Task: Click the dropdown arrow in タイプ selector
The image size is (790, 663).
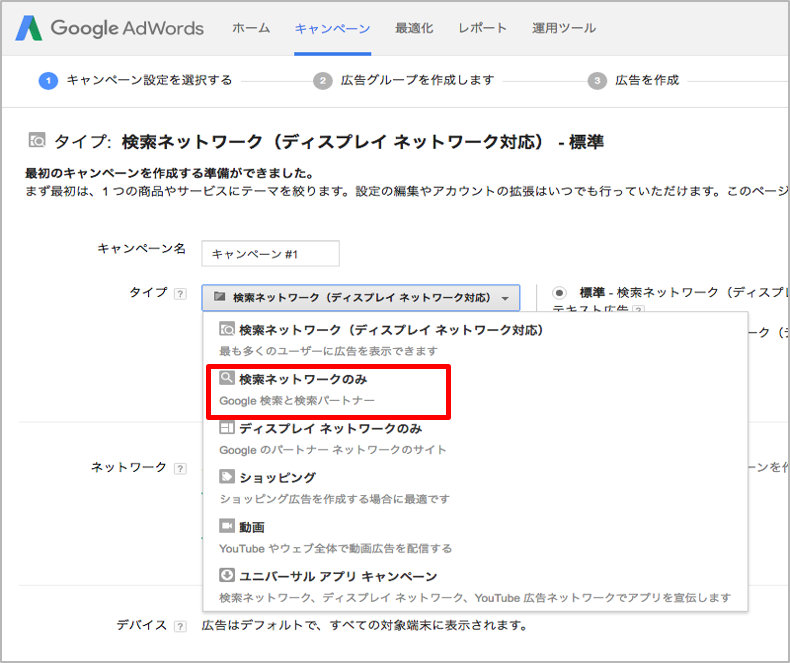Action: pos(505,298)
